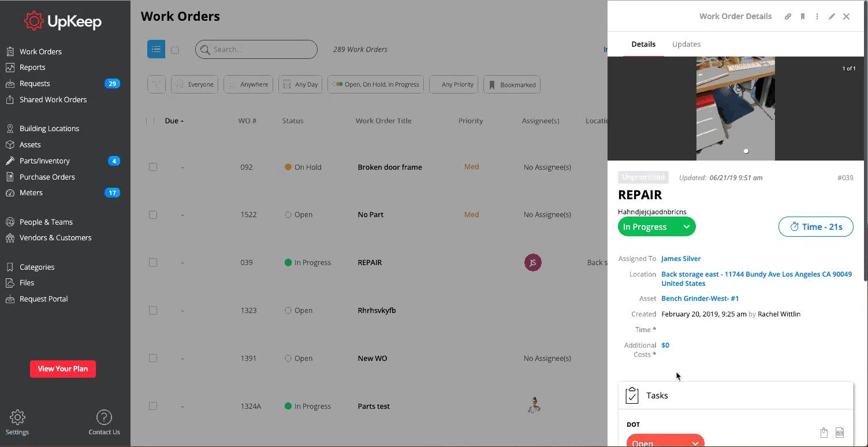Switch to the Updates tab

click(x=686, y=44)
